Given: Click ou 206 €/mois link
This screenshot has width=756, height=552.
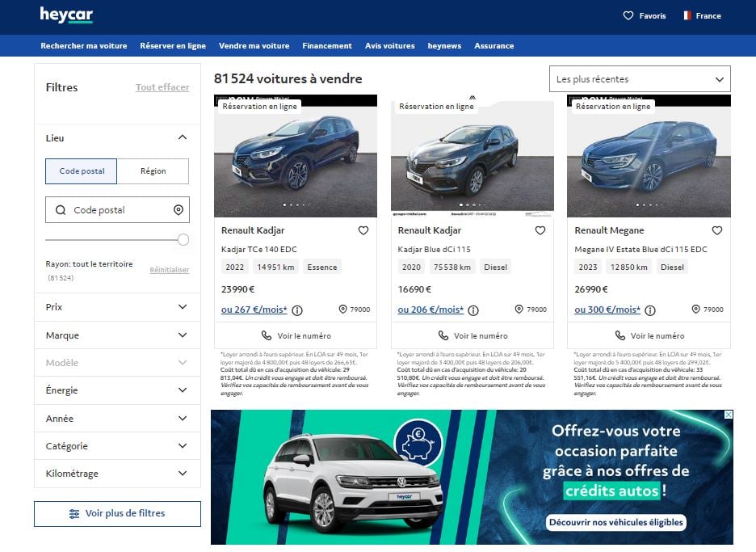Looking at the screenshot, I should (x=430, y=310).
